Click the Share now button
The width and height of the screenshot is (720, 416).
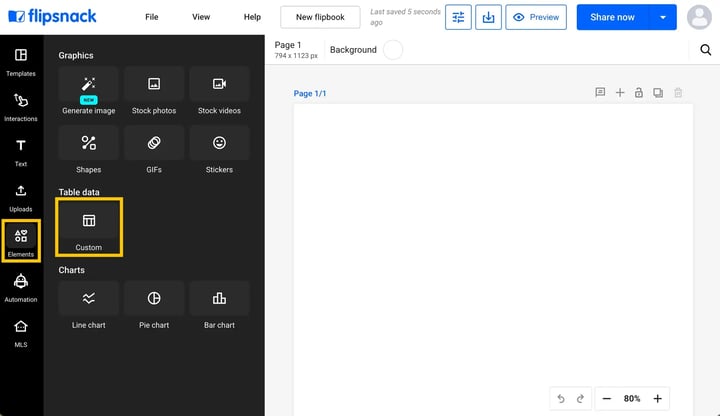pyautogui.click(x=613, y=17)
